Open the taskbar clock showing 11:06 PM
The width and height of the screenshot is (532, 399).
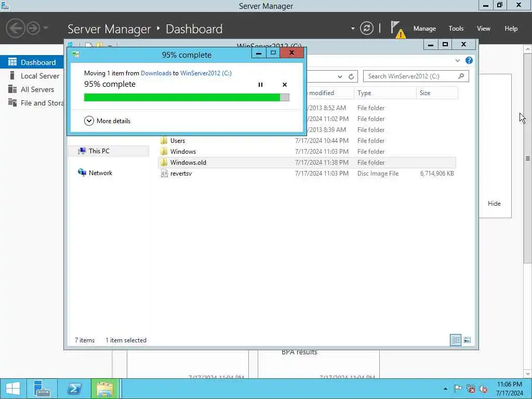click(510, 389)
